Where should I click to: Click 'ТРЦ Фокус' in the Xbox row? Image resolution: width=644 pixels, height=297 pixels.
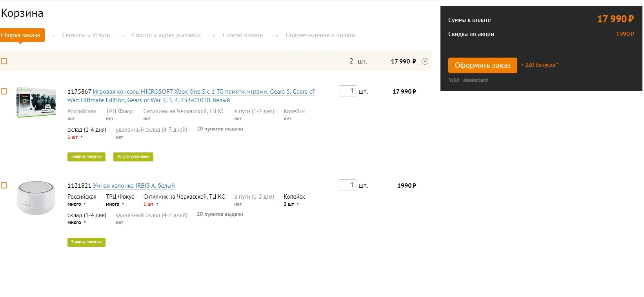pos(120,111)
